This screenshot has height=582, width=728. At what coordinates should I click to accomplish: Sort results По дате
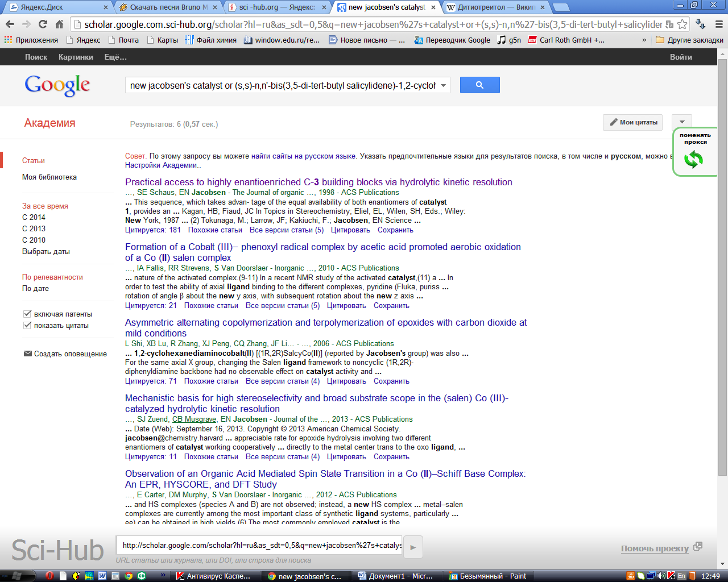pyautogui.click(x=35, y=288)
